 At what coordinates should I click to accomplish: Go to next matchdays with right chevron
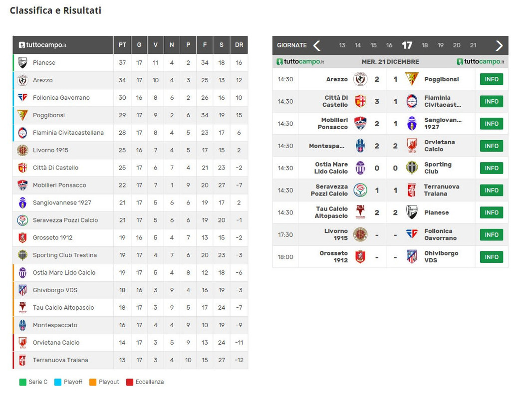[499, 45]
